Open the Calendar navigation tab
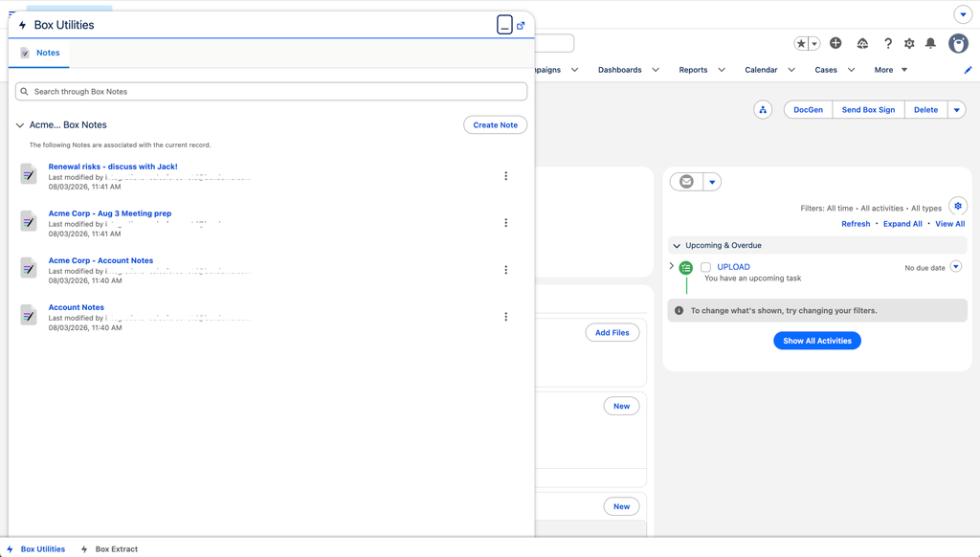The height and width of the screenshot is (557, 980). tap(761, 70)
